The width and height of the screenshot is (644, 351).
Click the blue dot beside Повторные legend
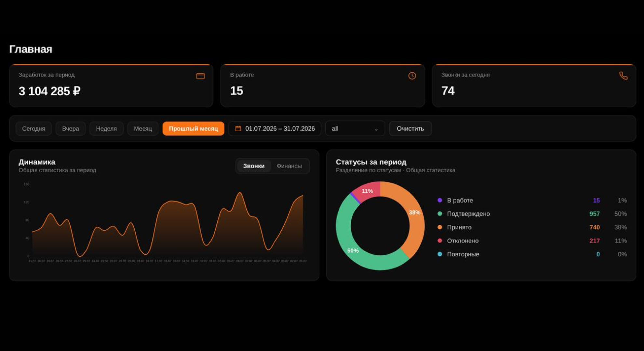pos(440,254)
